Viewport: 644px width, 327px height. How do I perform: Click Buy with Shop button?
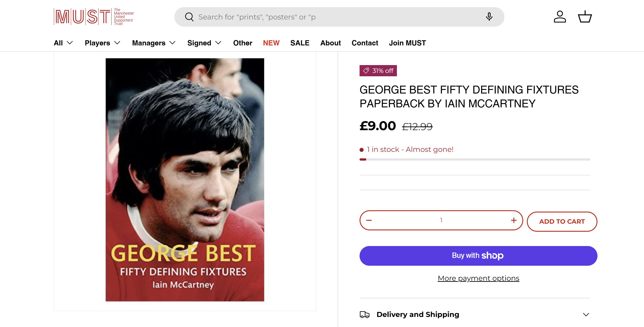tap(478, 256)
